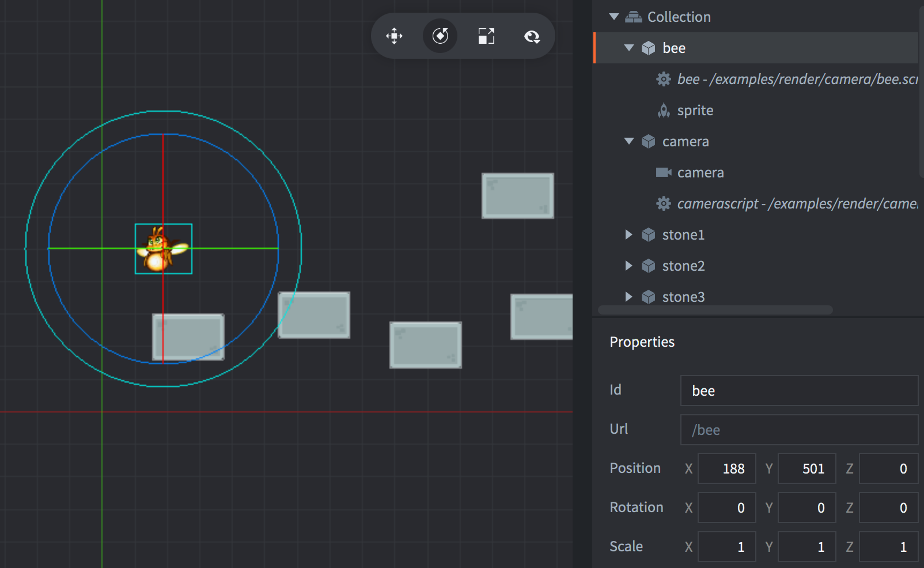This screenshot has width=924, height=568.
Task: Collapse the Collection root node
Action: (614, 17)
